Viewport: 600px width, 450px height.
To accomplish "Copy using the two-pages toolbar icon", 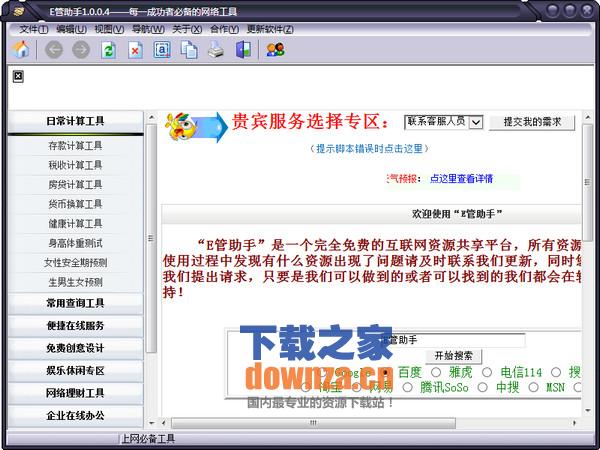I will click(189, 50).
